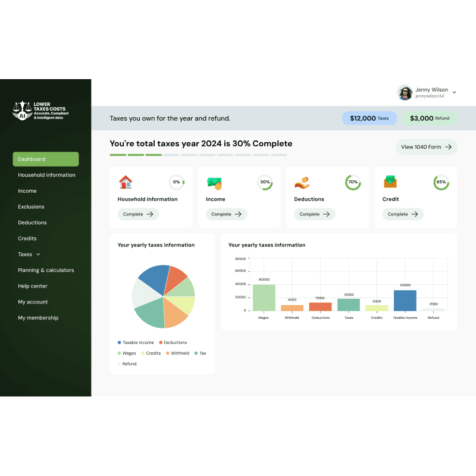Click the blue pie chart slice

[x=155, y=278]
